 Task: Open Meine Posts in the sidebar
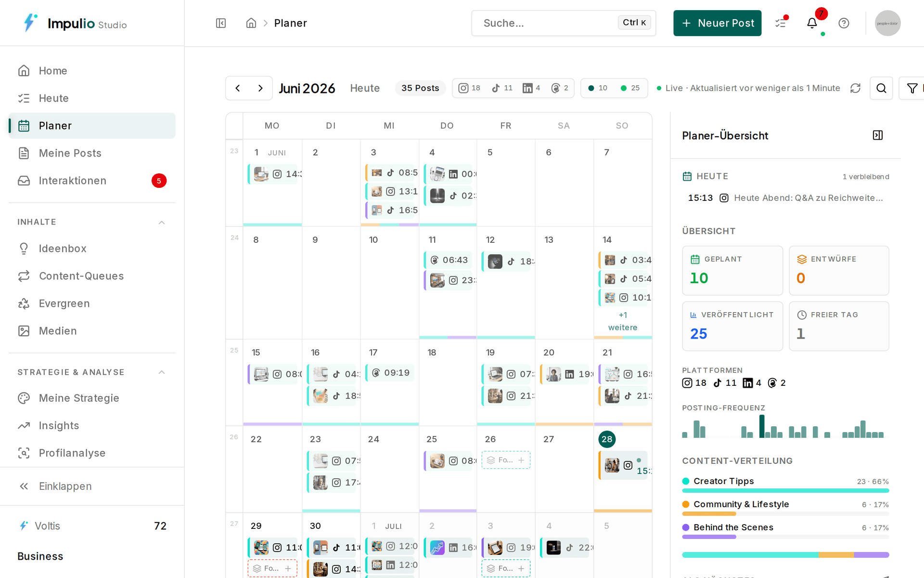(x=92, y=153)
